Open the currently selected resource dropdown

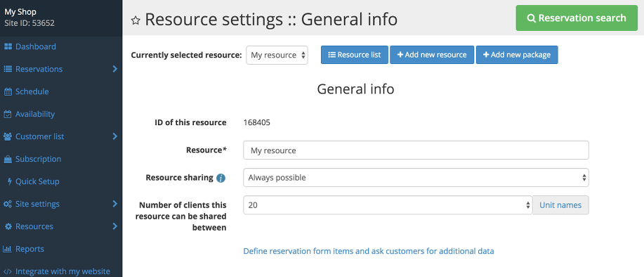[277, 55]
